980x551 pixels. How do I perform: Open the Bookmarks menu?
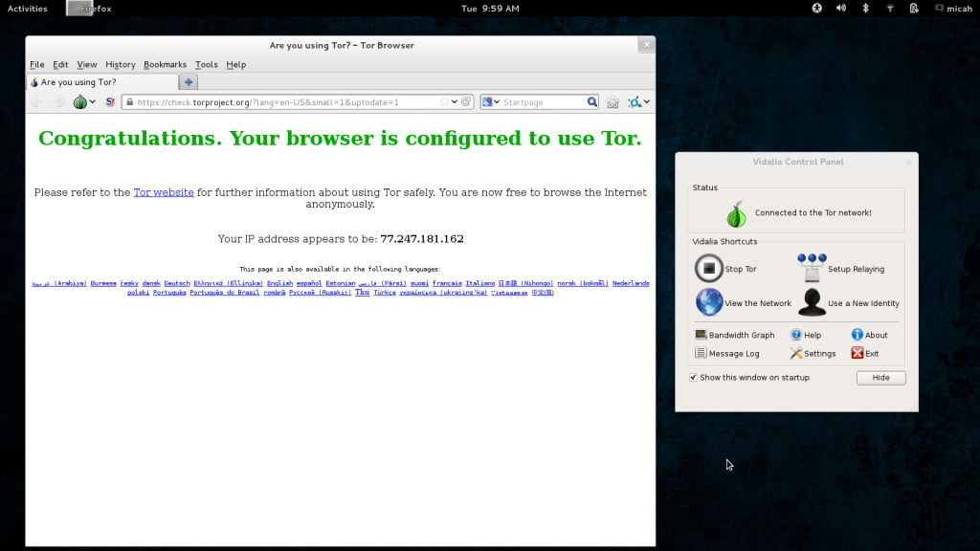click(x=165, y=64)
